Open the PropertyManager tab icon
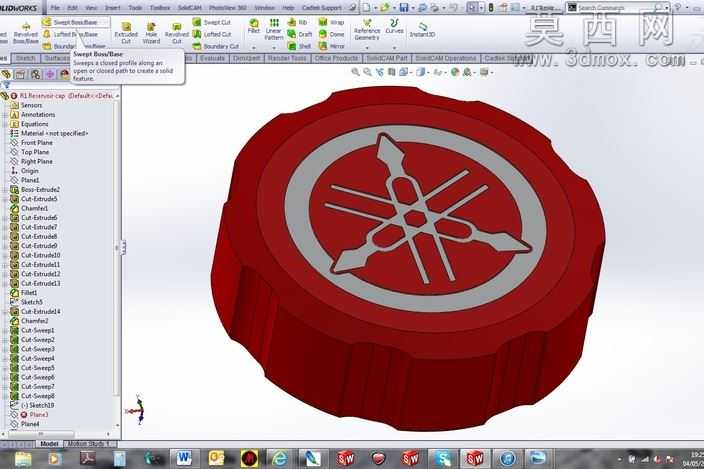The width and height of the screenshot is (704, 469). click(21, 74)
